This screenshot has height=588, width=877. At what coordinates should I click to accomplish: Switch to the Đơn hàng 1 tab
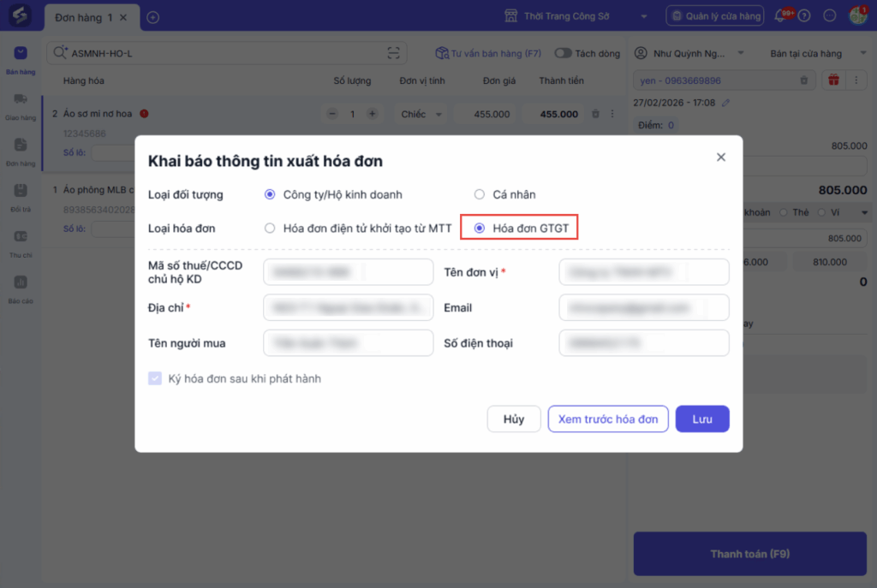coord(84,17)
